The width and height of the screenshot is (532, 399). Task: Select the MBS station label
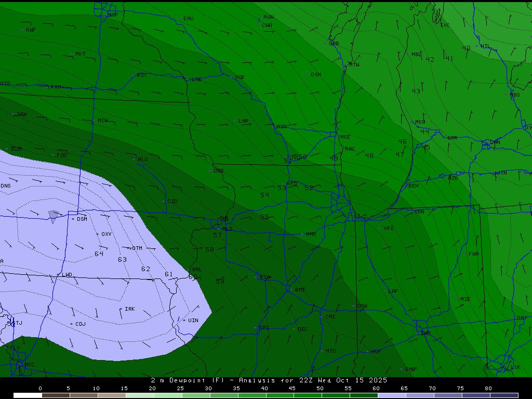[x=515, y=95]
